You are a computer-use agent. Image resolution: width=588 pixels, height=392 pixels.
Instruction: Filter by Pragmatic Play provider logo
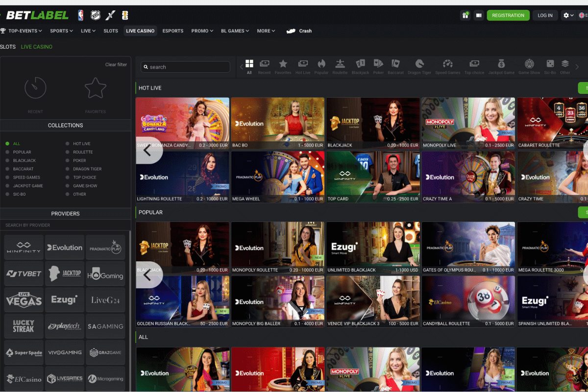point(105,247)
